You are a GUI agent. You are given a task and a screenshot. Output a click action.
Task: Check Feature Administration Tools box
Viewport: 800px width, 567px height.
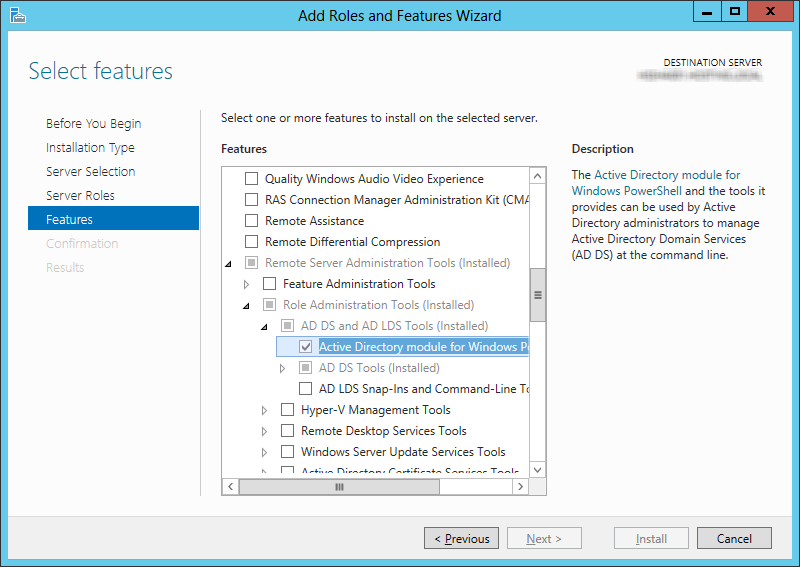point(269,283)
